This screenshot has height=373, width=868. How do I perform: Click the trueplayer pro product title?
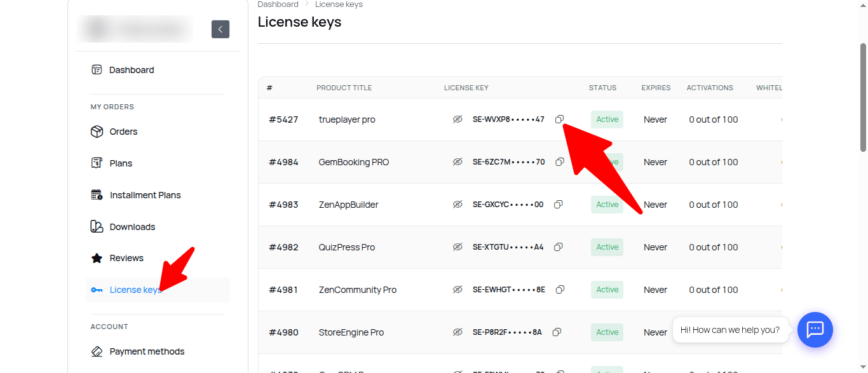(347, 119)
